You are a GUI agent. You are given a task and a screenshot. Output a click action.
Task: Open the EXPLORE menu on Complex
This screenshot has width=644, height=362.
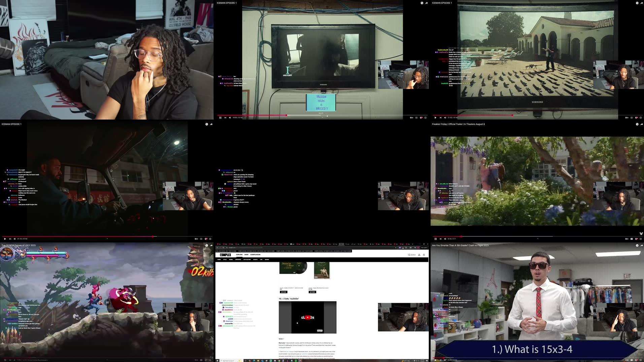pyautogui.click(x=239, y=255)
